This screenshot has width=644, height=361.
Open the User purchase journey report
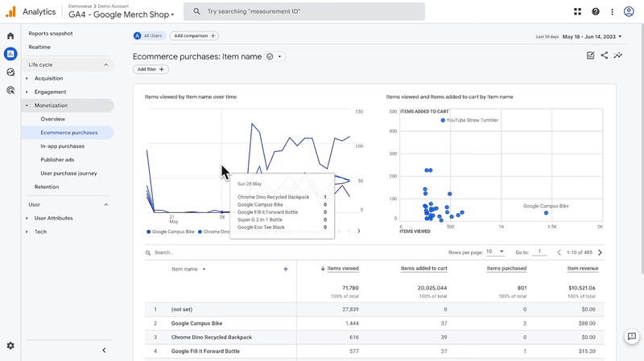click(68, 173)
